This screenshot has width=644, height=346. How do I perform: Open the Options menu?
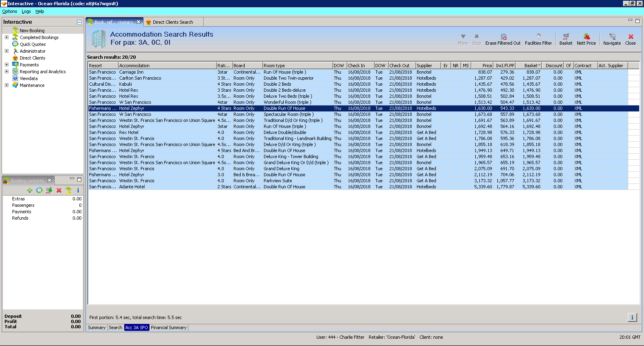click(10, 11)
